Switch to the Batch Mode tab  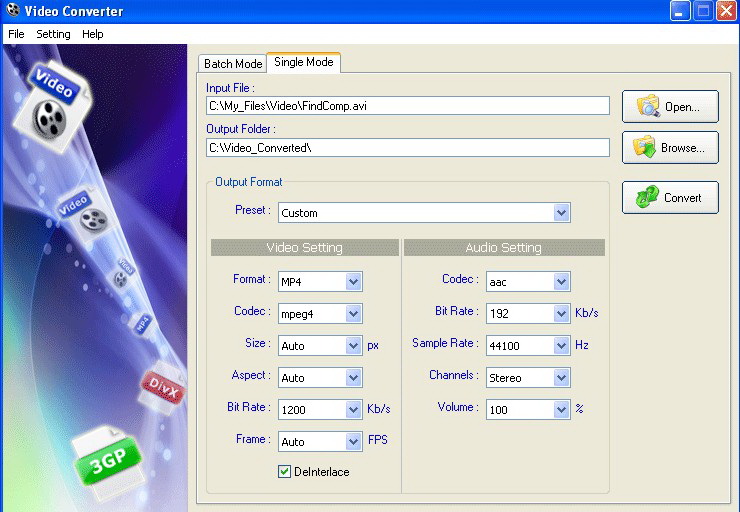coord(233,64)
